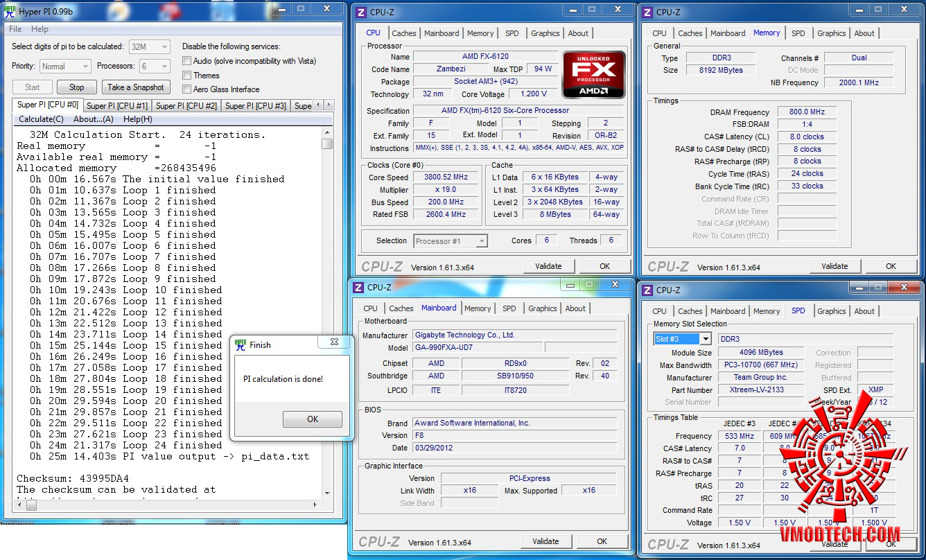The height and width of the screenshot is (560, 926).
Task: Enable the Audio (solve incompatibility with Vista) checkbox
Action: click(x=187, y=61)
